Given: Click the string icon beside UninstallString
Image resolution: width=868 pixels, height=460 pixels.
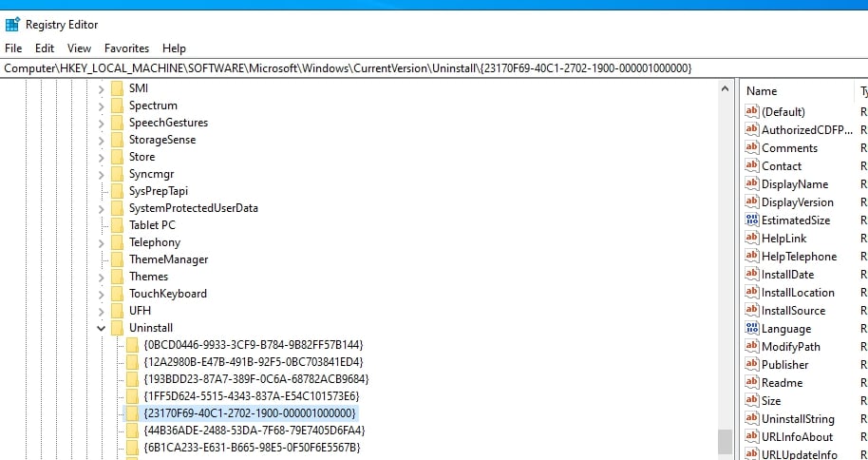Looking at the screenshot, I should (x=752, y=419).
